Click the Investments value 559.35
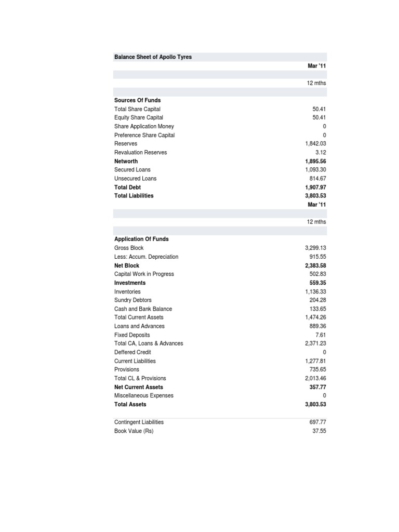 (x=317, y=283)
